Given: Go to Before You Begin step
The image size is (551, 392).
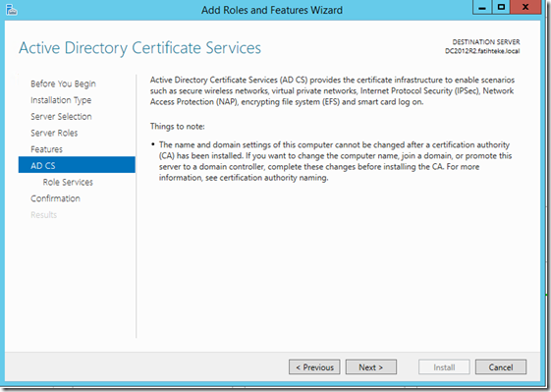Looking at the screenshot, I should point(63,84).
